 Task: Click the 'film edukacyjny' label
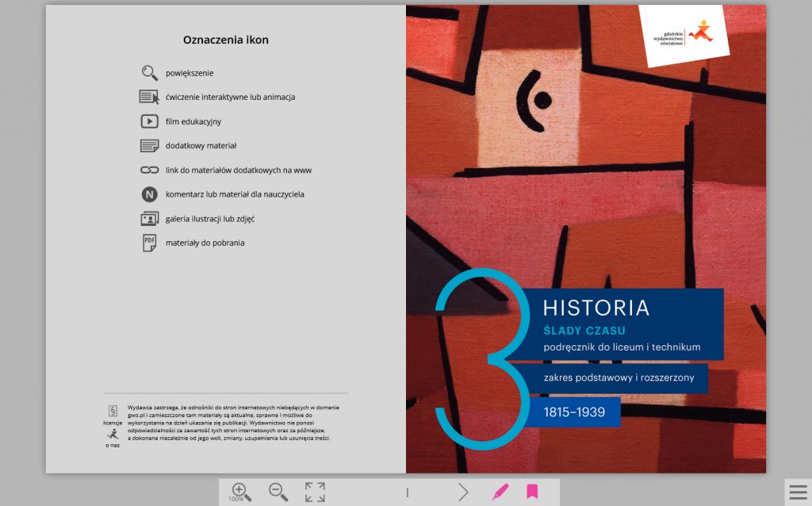click(193, 121)
